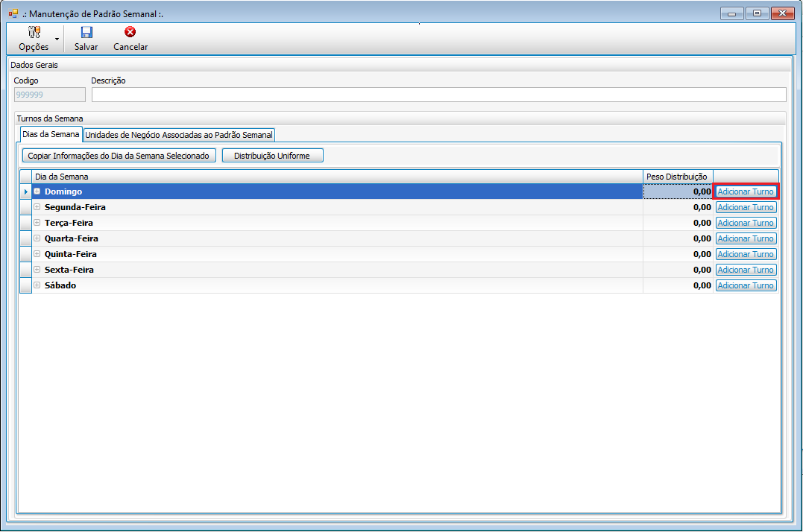This screenshot has height=532, width=803.
Task: Maximize the Manutenção de Padrão Semanal window
Action: (757, 13)
